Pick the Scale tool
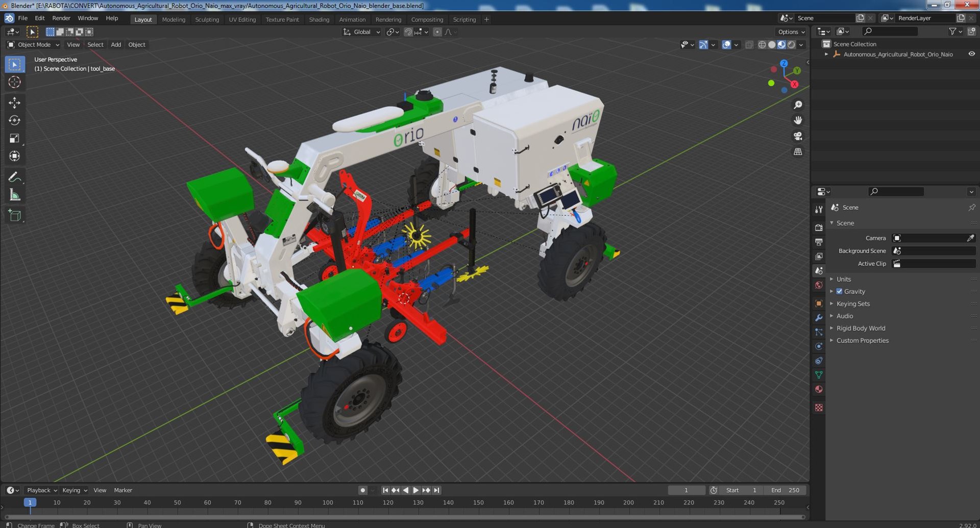Viewport: 980px width, 528px height. 14,138
